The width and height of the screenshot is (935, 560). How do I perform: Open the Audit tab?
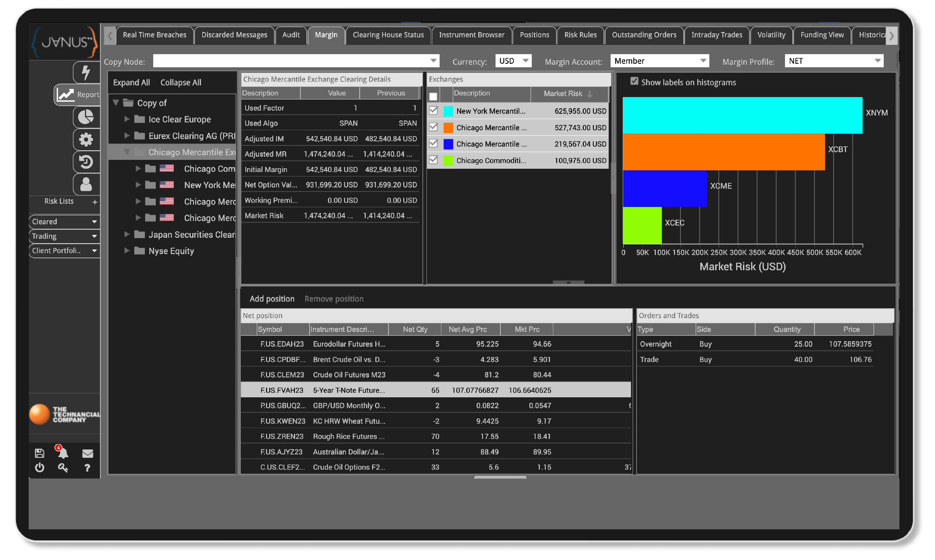pos(291,35)
